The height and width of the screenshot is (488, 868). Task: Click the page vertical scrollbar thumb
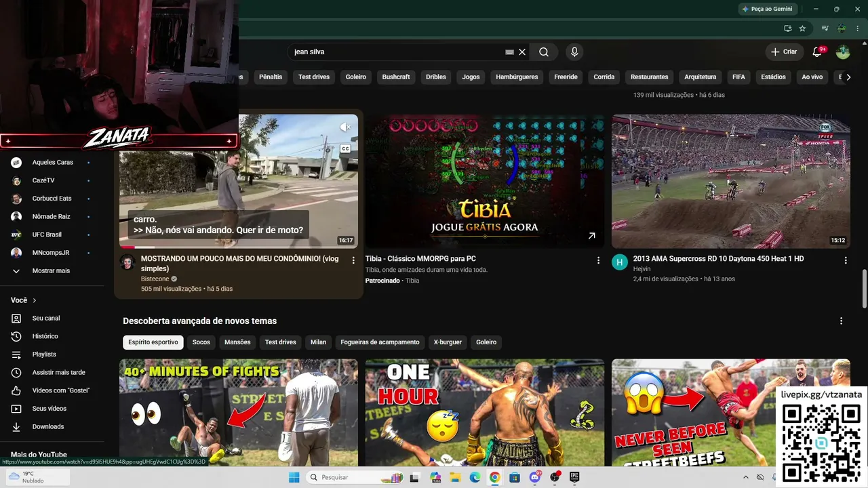[864, 289]
